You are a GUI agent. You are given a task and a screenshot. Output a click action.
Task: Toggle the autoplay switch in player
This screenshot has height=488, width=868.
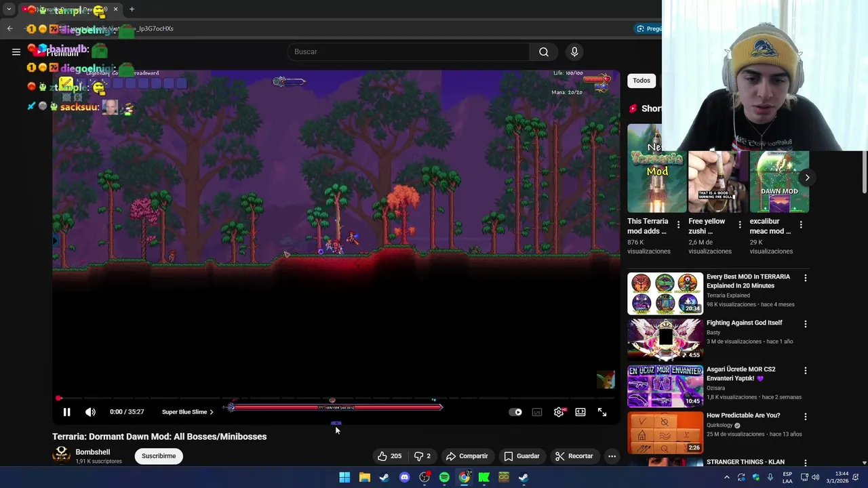click(515, 412)
